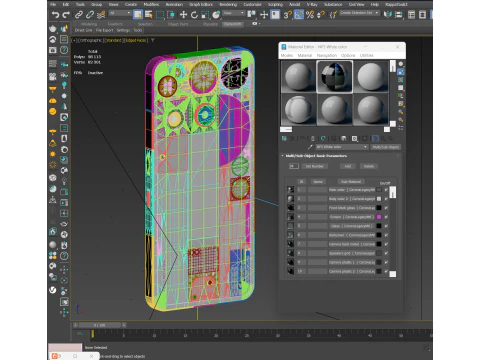The height and width of the screenshot is (360, 480).
Task: Choose the Rectangular Selection Region icon
Action: [160, 14]
